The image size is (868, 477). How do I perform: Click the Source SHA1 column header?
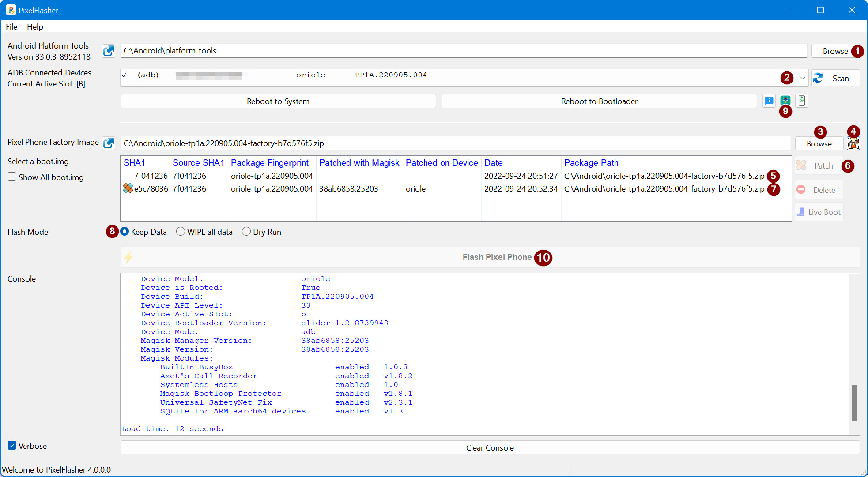(x=199, y=163)
